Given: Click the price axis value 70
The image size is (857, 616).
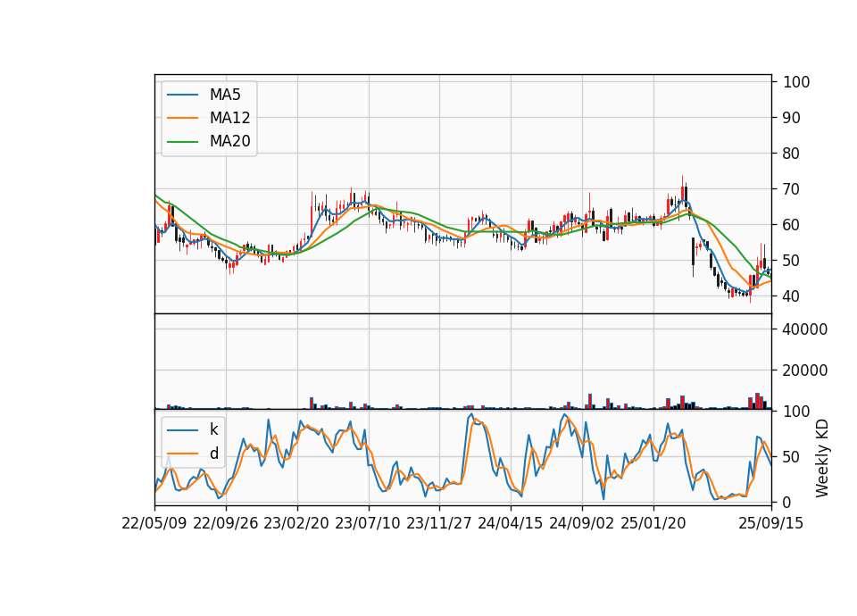Looking at the screenshot, I should point(792,189).
